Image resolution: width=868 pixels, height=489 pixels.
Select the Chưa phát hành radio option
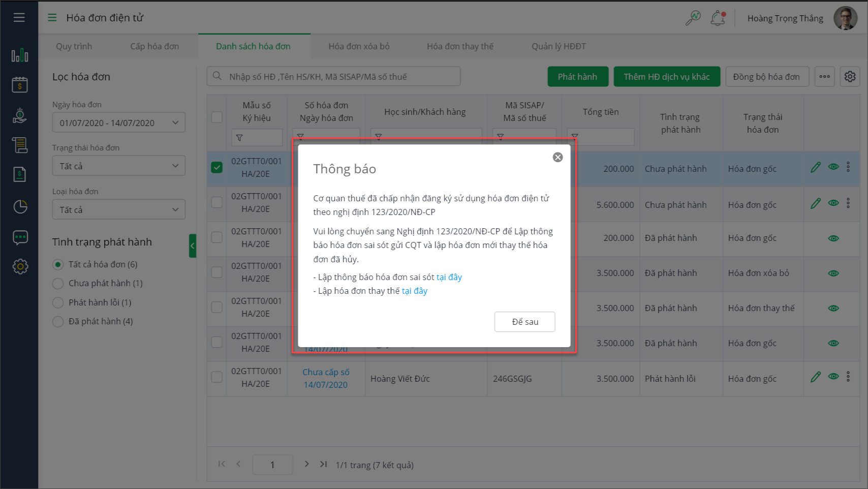[x=58, y=283]
